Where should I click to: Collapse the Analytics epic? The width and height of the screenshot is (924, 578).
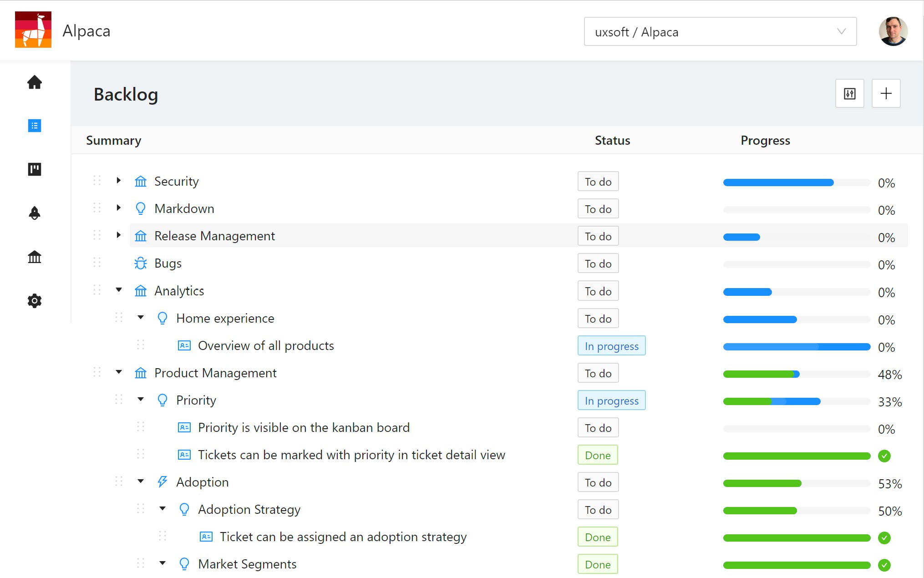point(119,290)
